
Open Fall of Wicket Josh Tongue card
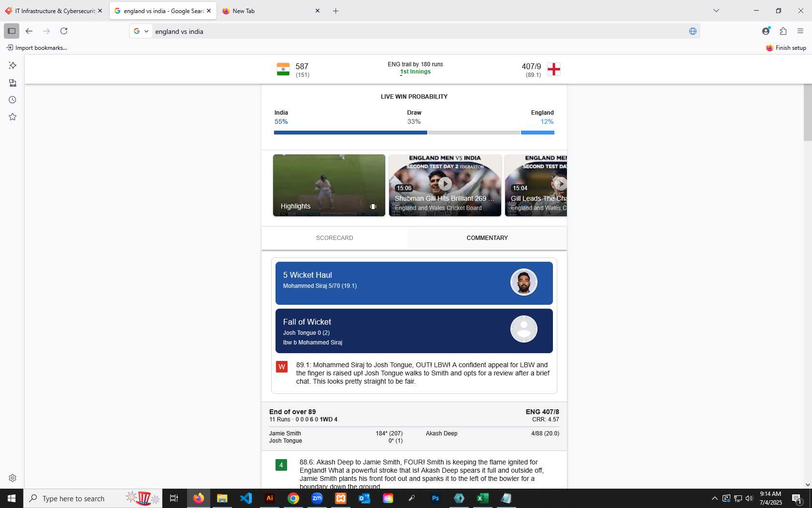pyautogui.click(x=414, y=331)
